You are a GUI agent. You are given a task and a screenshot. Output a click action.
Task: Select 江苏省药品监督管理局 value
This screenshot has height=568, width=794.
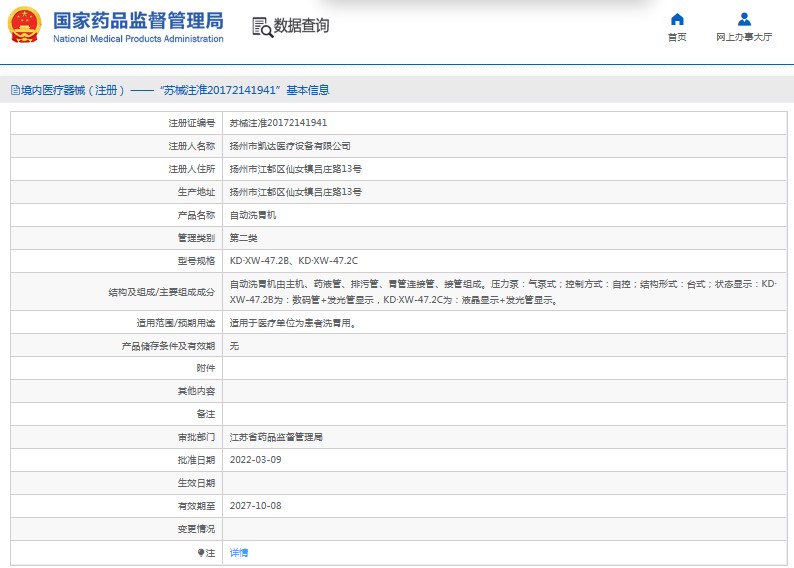click(276, 437)
